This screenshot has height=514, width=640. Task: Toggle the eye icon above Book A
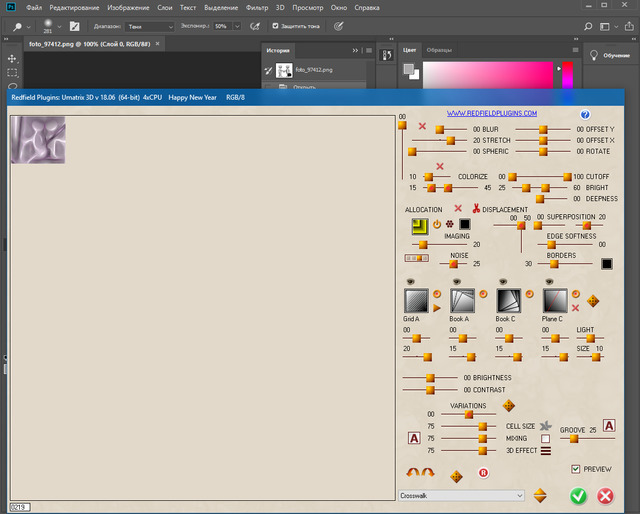[x=457, y=282]
